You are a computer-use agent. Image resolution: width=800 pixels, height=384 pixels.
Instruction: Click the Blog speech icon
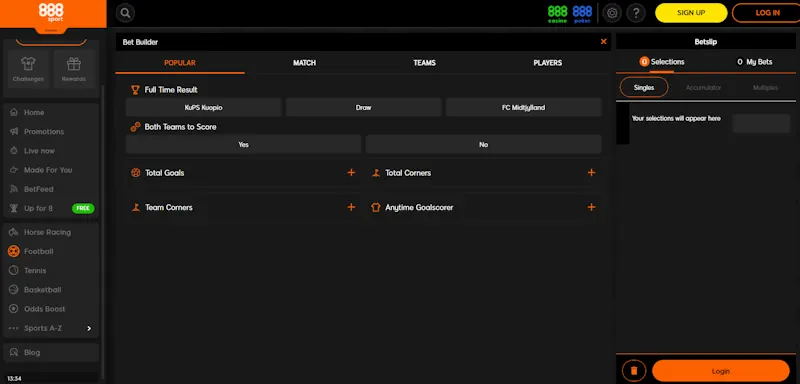pos(14,352)
